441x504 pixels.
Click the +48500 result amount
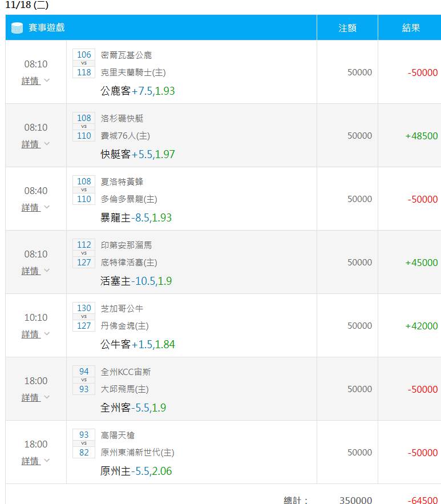tap(422, 136)
